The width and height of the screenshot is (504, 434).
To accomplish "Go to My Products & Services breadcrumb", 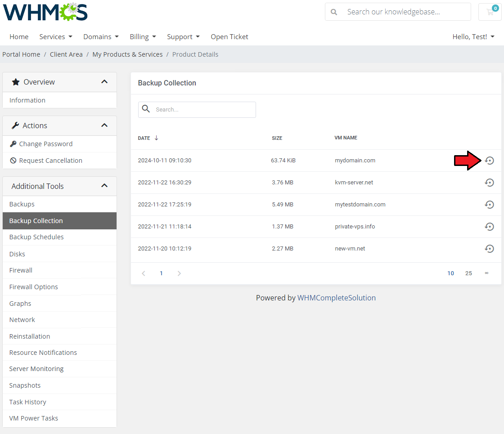I will (128, 54).
